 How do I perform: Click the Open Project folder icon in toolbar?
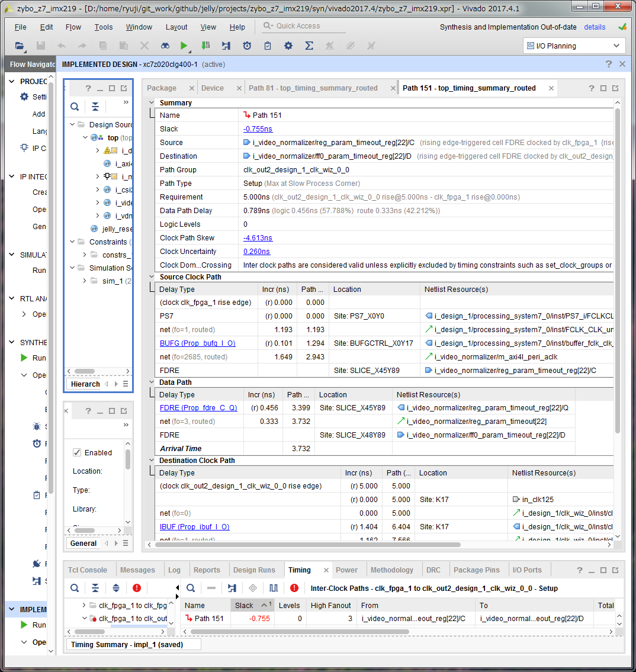[20, 46]
